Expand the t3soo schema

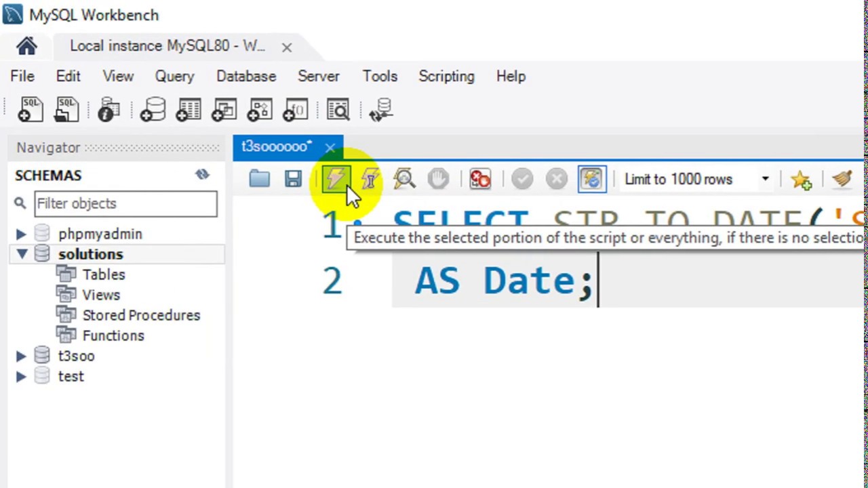point(21,356)
